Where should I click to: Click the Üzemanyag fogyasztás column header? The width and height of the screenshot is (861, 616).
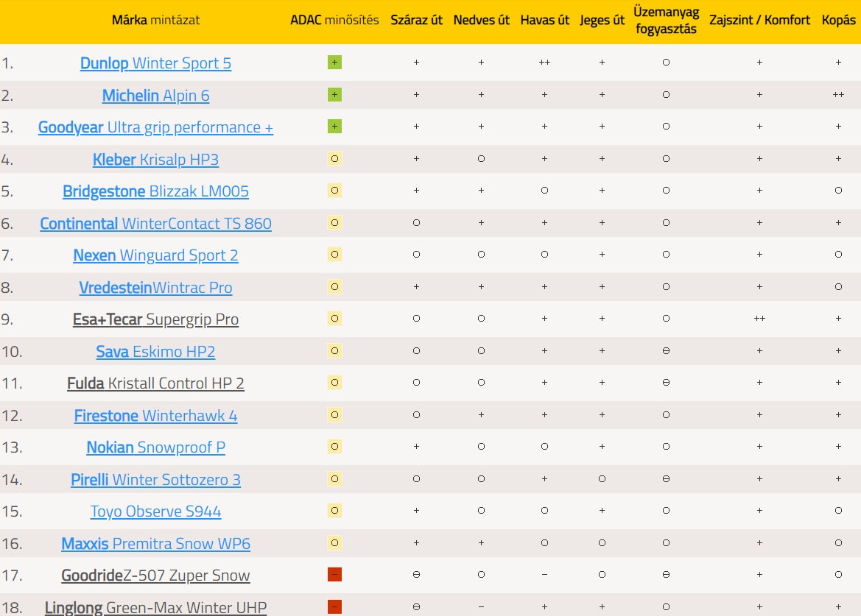click(666, 21)
